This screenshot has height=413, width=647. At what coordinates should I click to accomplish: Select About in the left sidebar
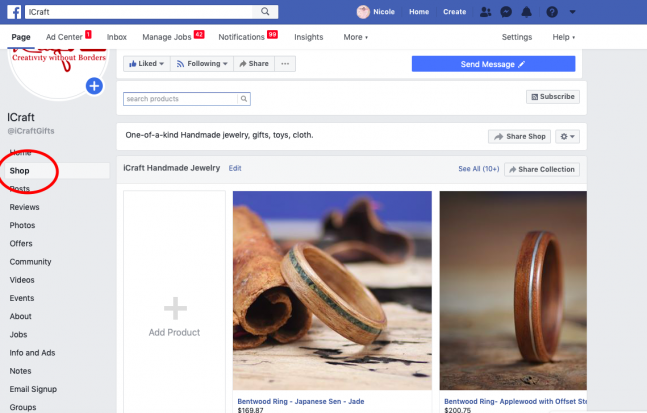coord(21,316)
